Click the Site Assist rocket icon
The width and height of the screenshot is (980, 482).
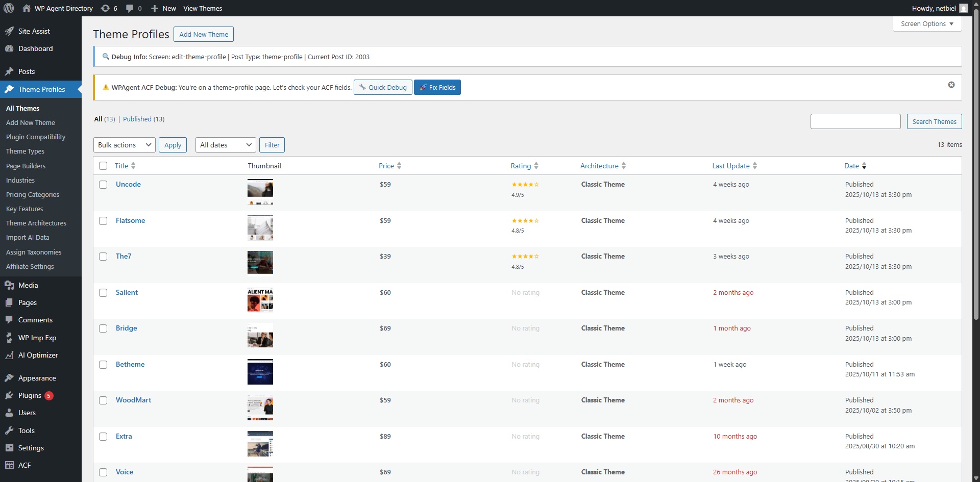pos(9,31)
